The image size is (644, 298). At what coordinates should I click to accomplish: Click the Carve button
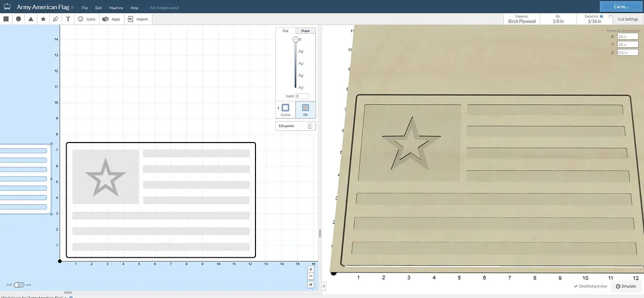[621, 6]
